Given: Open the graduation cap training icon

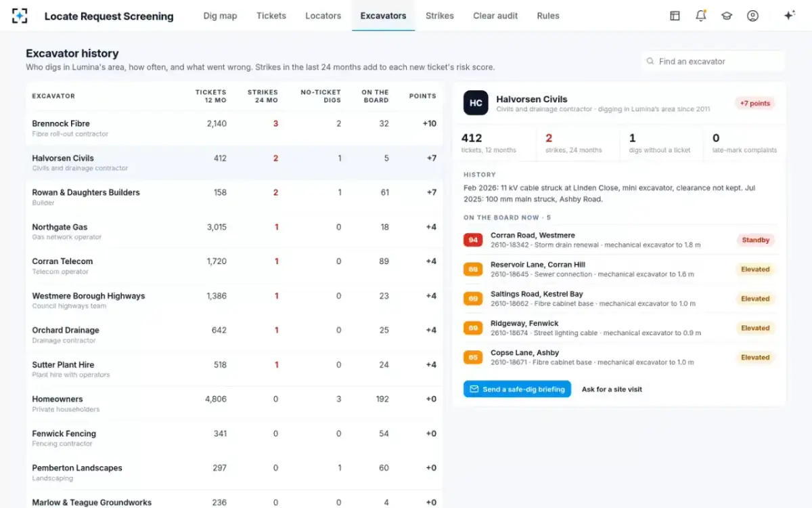Looking at the screenshot, I should click(727, 16).
